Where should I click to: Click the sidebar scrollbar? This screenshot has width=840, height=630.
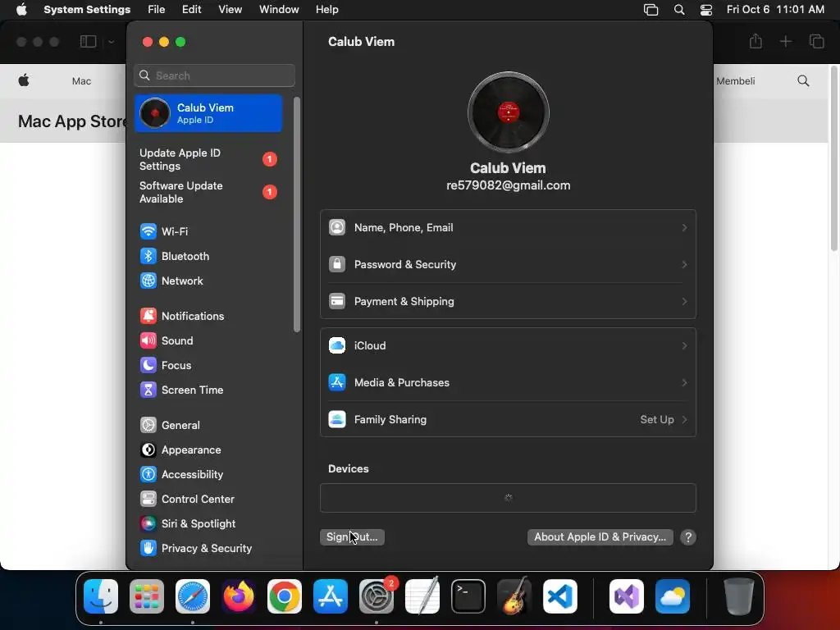click(297, 214)
